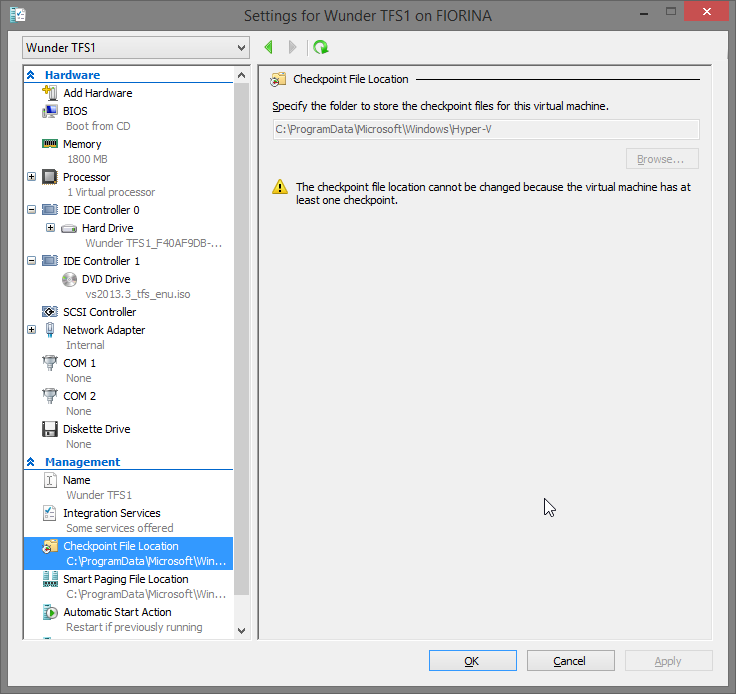Screen dimensions: 736x694
Task: Expand the Processor tree node
Action: [31, 177]
